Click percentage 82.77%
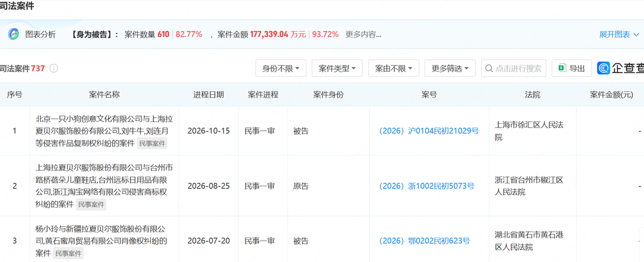Image resolution: width=644 pixels, height=262 pixels. (x=189, y=35)
